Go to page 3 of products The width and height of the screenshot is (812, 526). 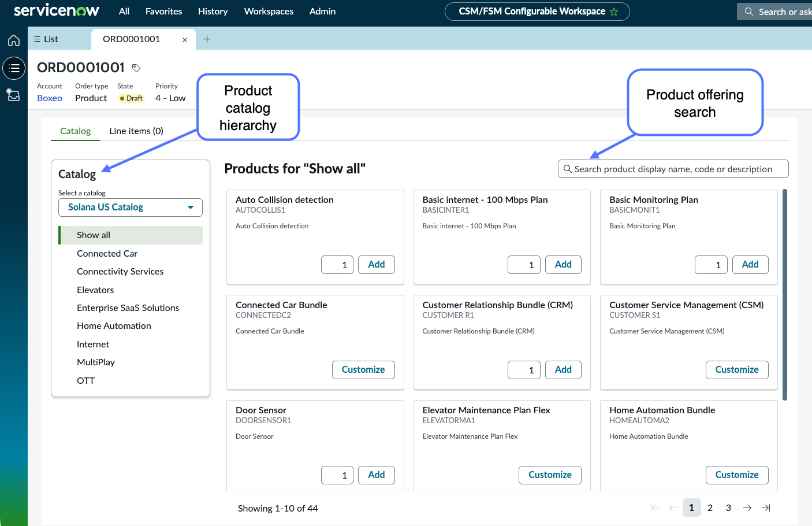click(728, 508)
